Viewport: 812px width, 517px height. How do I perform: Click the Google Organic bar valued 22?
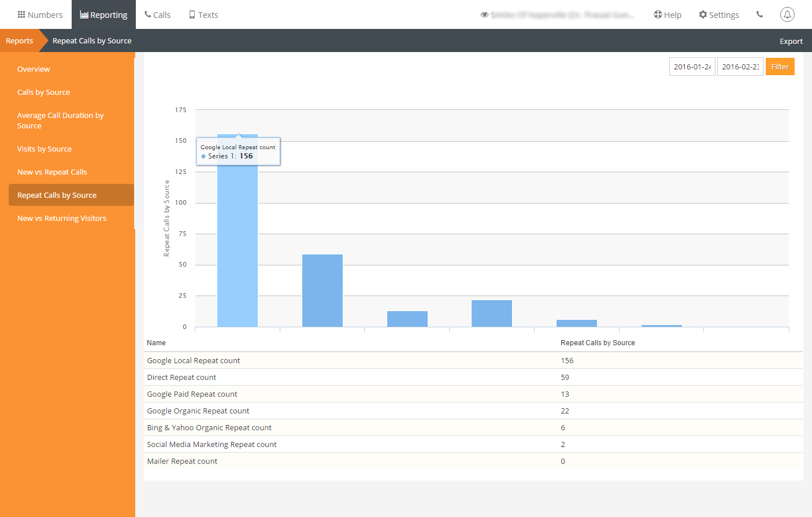tap(492, 313)
